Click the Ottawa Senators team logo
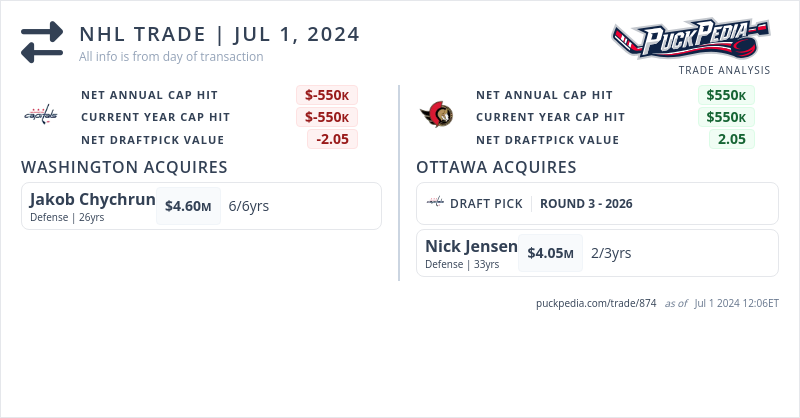800x418 pixels. [x=436, y=115]
